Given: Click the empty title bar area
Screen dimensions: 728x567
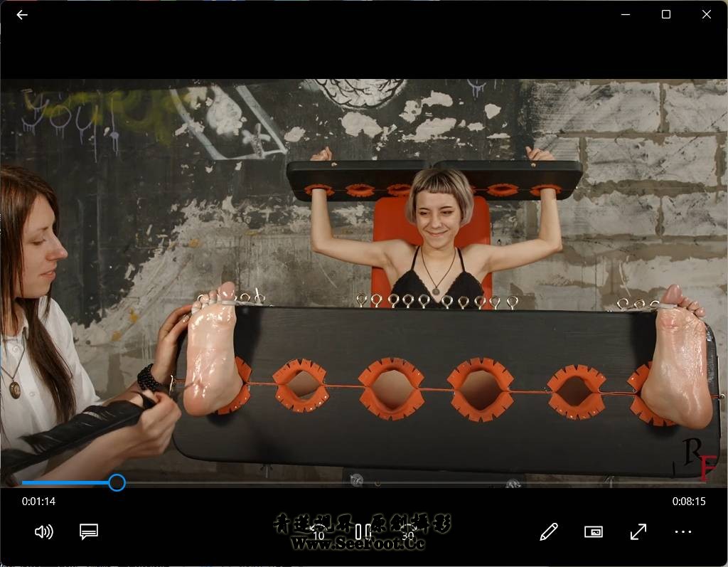Looking at the screenshot, I should pyautogui.click(x=320, y=14).
